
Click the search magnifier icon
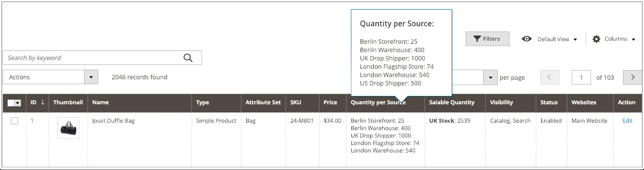188,58
